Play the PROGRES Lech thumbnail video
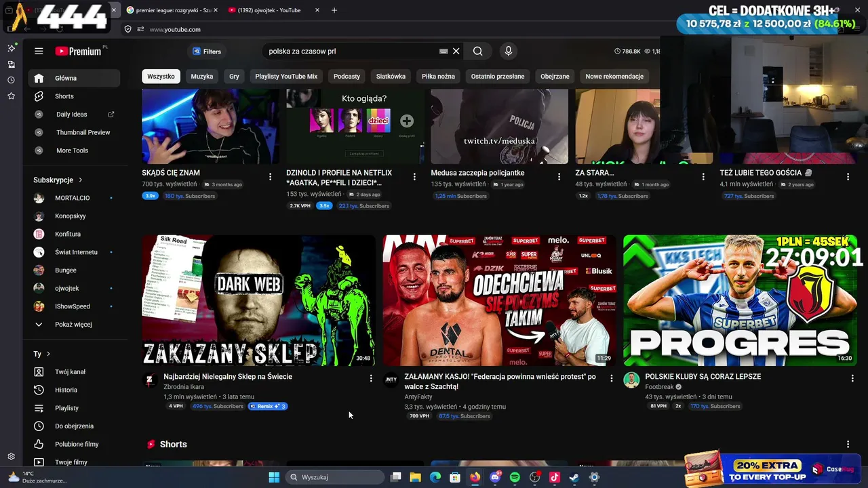The height and width of the screenshot is (488, 868). [x=740, y=300]
